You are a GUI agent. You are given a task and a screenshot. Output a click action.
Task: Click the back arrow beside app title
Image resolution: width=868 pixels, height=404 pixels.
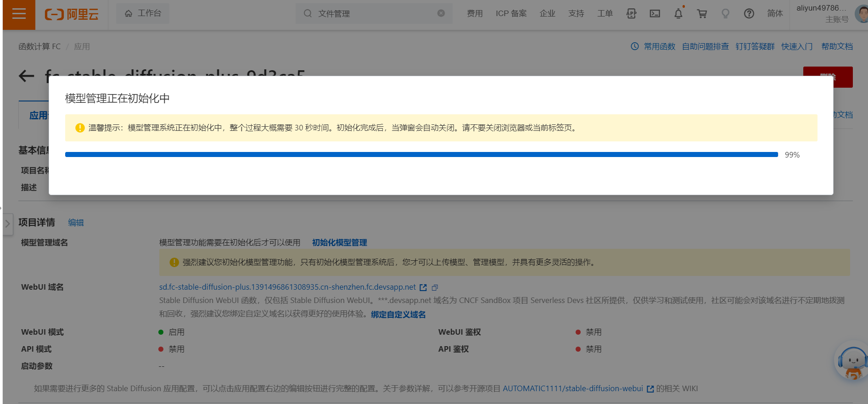tap(27, 76)
